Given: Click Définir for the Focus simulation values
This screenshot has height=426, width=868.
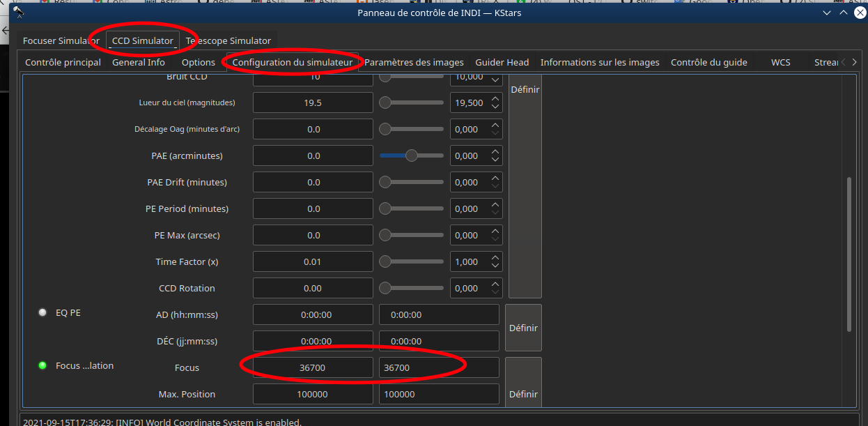Looking at the screenshot, I should coord(523,381).
